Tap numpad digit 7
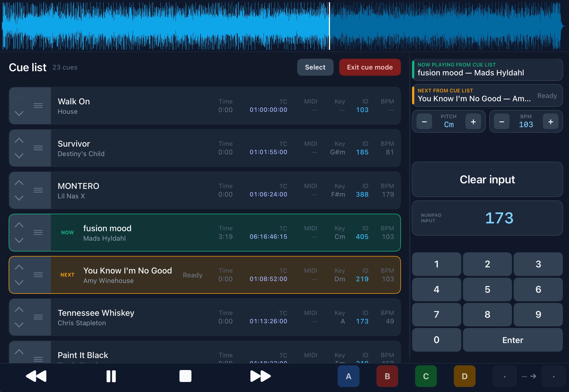The image size is (569, 392). coord(437,314)
